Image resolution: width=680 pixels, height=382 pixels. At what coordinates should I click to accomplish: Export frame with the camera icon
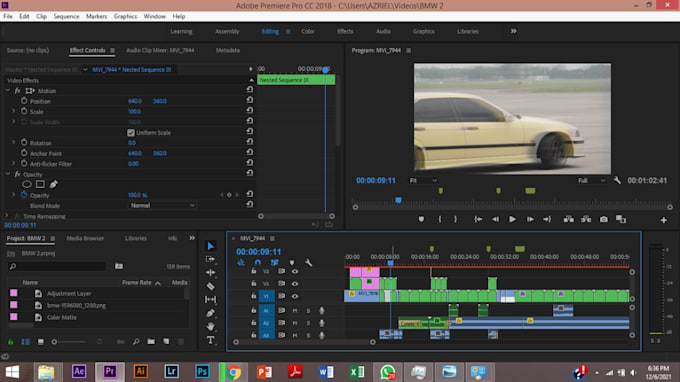pyautogui.click(x=604, y=219)
